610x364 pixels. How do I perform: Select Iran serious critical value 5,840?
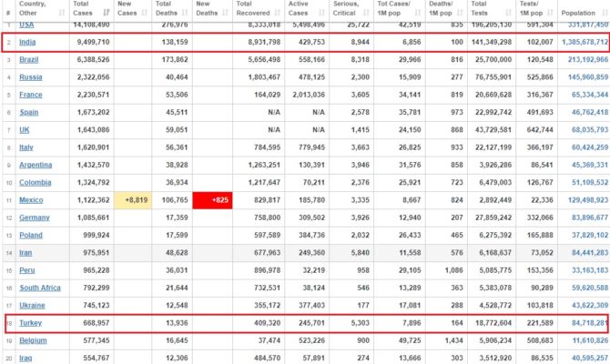point(361,253)
